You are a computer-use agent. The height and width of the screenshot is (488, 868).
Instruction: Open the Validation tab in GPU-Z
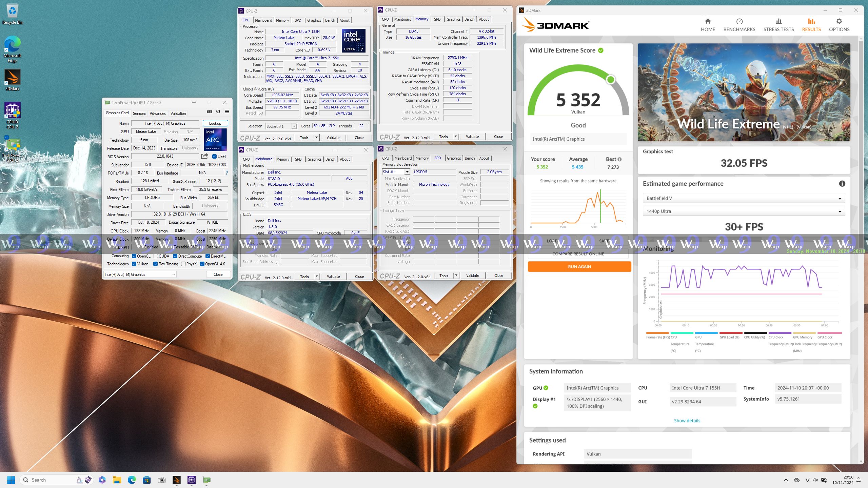[178, 114]
